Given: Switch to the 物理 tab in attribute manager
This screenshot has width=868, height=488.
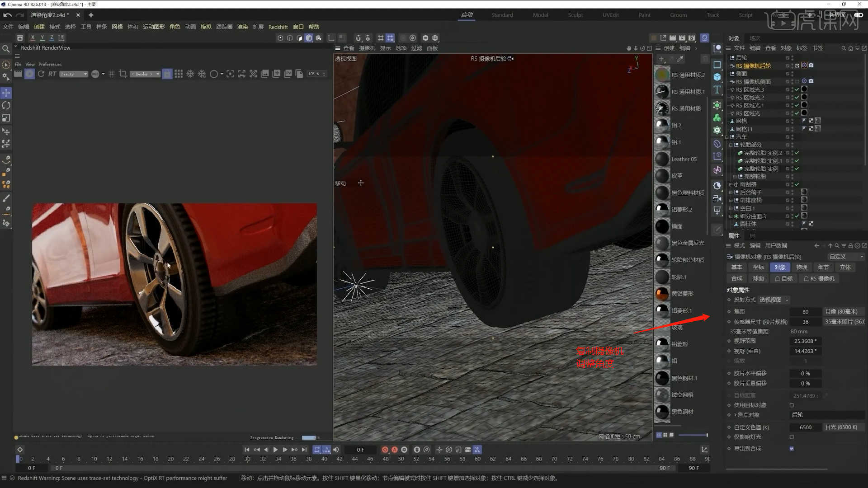Looking at the screenshot, I should click(x=802, y=267).
